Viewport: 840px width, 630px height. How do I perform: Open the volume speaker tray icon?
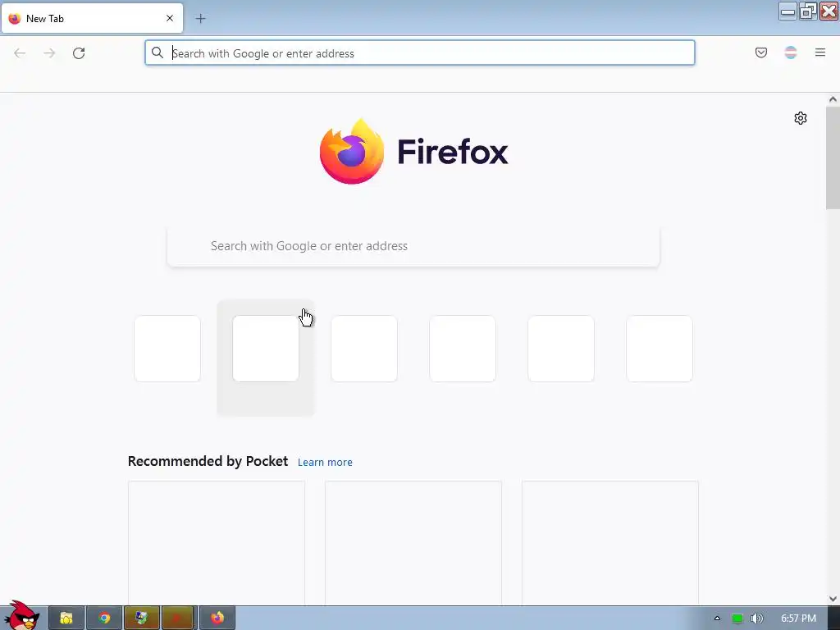[x=756, y=619]
